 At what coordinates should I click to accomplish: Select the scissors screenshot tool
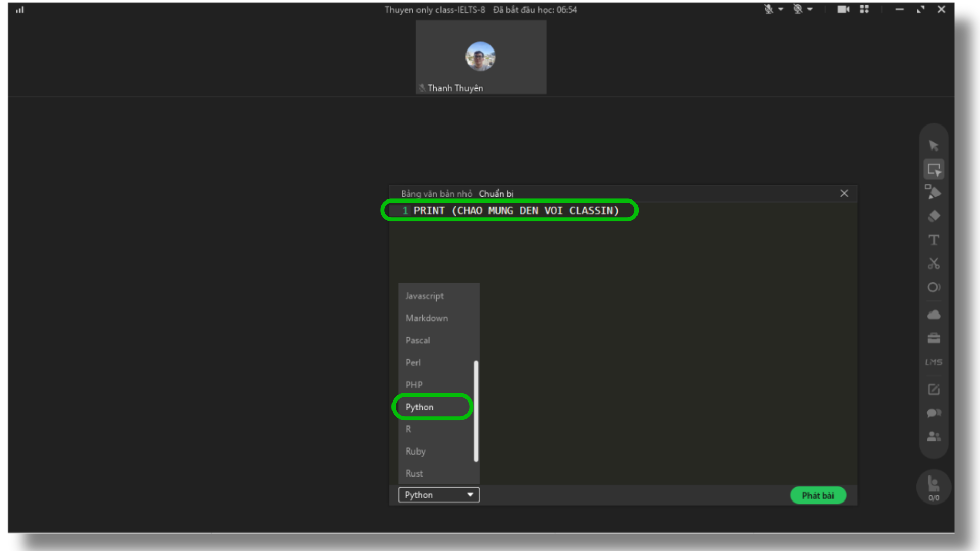point(934,264)
